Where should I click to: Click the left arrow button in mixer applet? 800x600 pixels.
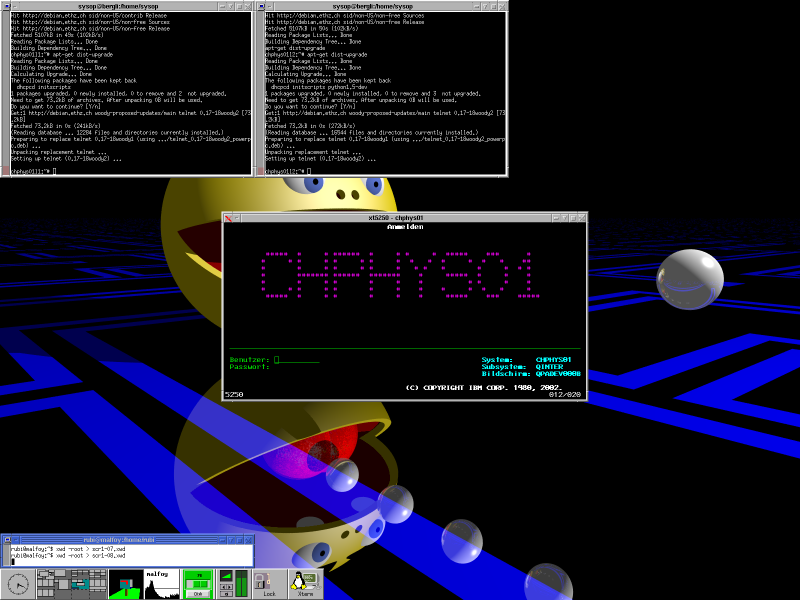[x=223, y=587]
